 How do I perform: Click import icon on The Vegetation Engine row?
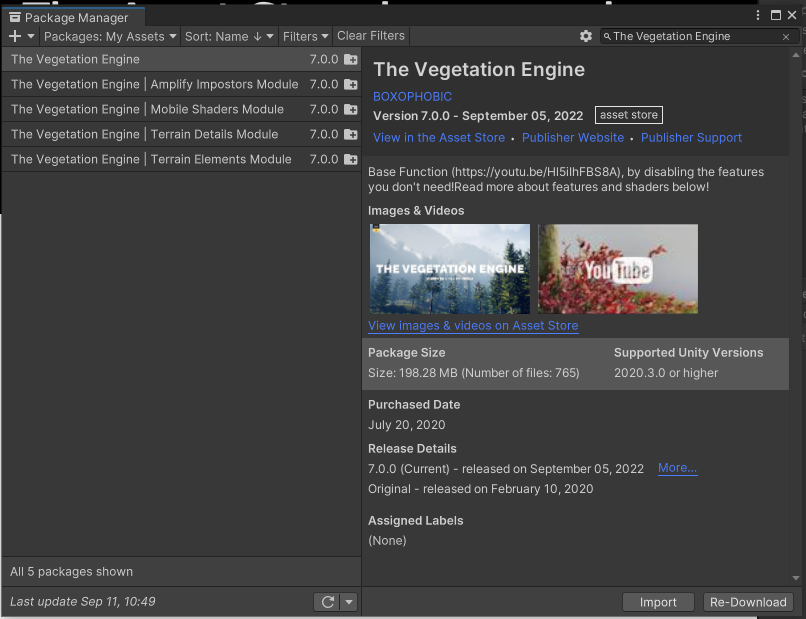pyautogui.click(x=351, y=60)
